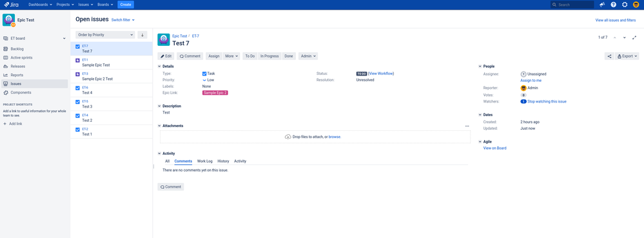Screen dimensions: 644x238
Task: Click the View on Board link
Action: (x=495, y=148)
